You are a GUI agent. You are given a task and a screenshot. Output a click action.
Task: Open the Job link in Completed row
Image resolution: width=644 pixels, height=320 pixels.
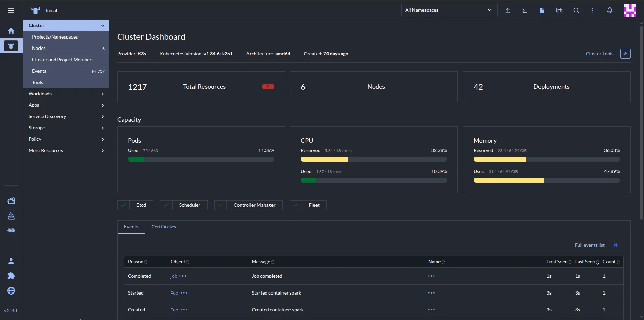(174, 276)
